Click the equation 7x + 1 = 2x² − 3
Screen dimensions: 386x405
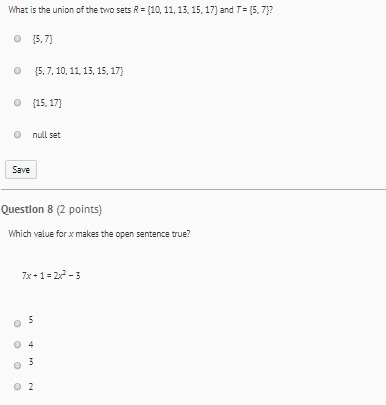(51, 275)
